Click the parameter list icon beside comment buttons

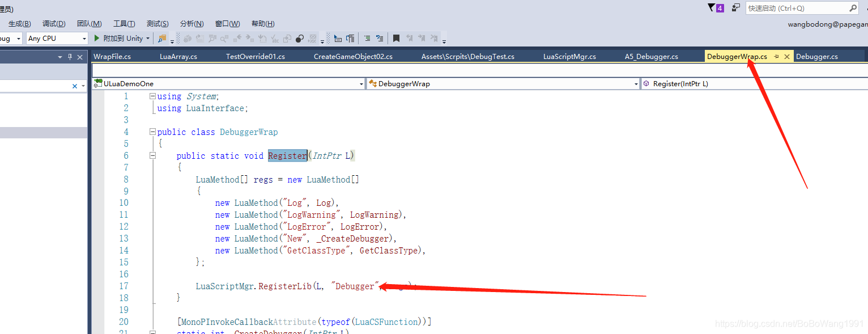click(x=350, y=39)
